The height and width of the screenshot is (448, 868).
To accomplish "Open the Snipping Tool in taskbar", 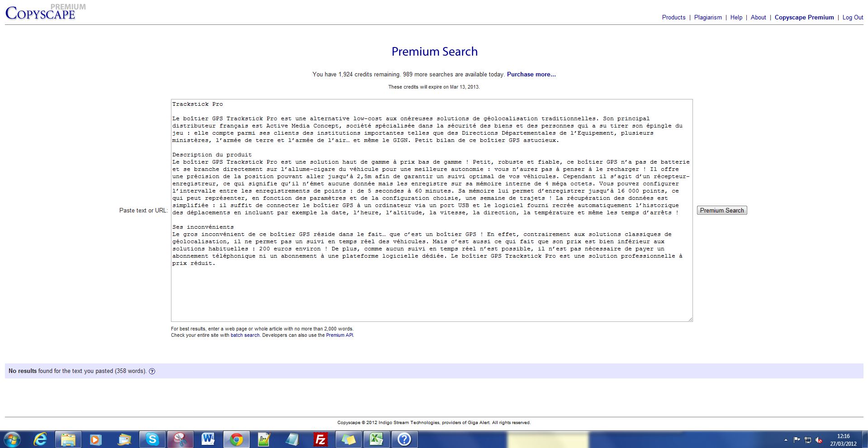I will [x=180, y=439].
